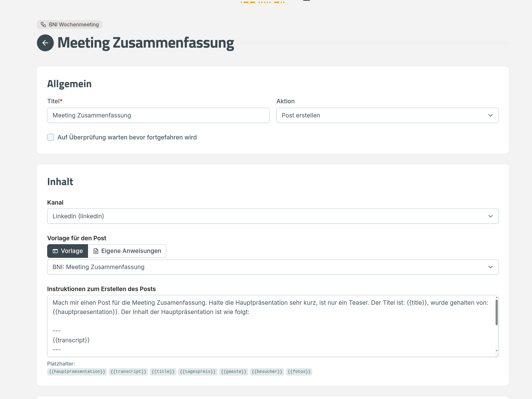Click the textarea scroll-up arrow
Screen dimensions: 532x399
[497, 297]
